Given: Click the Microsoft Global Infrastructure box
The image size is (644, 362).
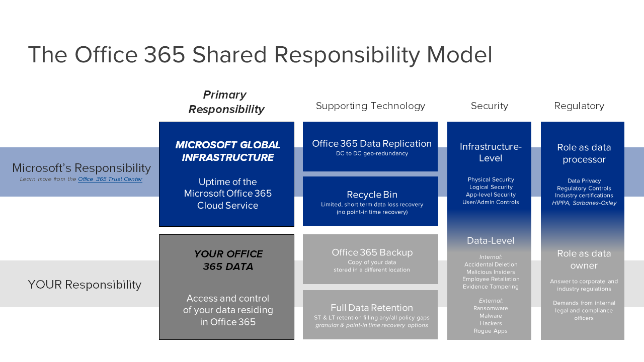Looking at the screenshot, I should tap(226, 173).
